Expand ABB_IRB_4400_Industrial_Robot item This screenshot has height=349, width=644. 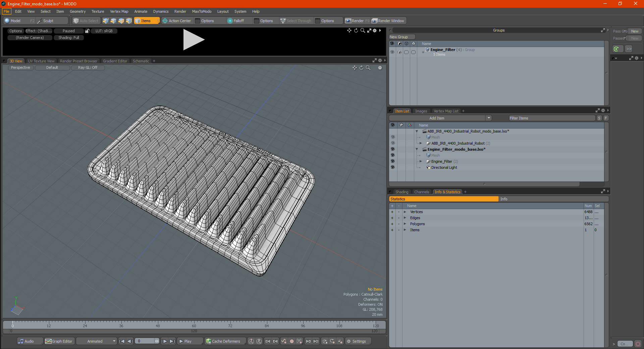(421, 143)
